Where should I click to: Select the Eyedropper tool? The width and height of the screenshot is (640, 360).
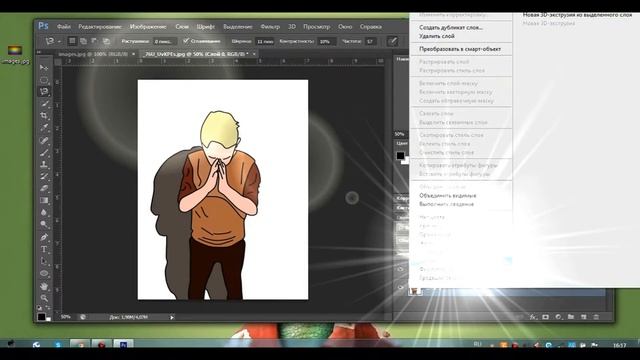coord(44,128)
